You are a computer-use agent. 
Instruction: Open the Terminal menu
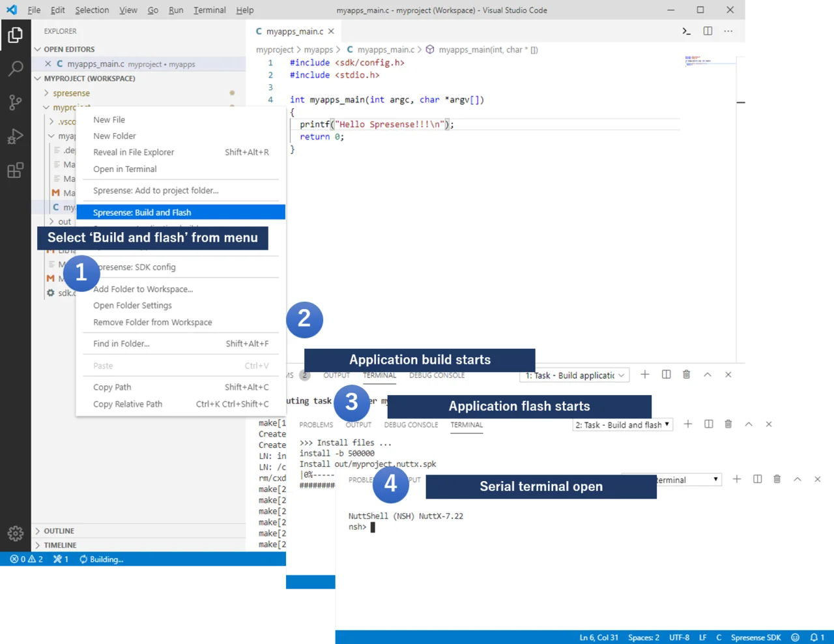pyautogui.click(x=209, y=10)
